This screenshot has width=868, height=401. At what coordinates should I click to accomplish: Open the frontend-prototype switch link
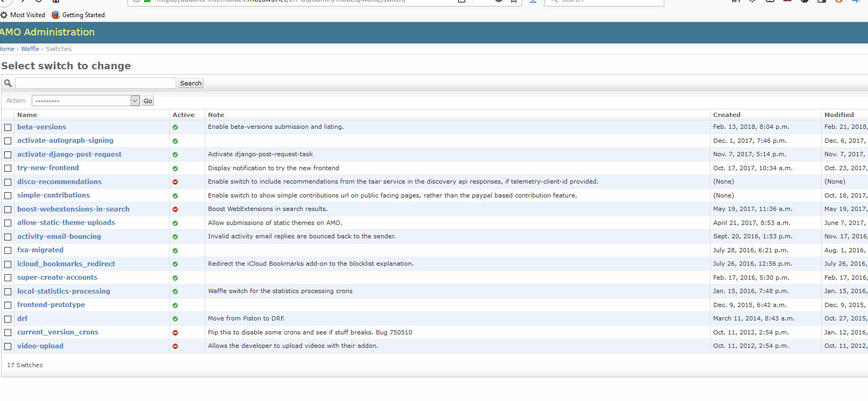[51, 305]
